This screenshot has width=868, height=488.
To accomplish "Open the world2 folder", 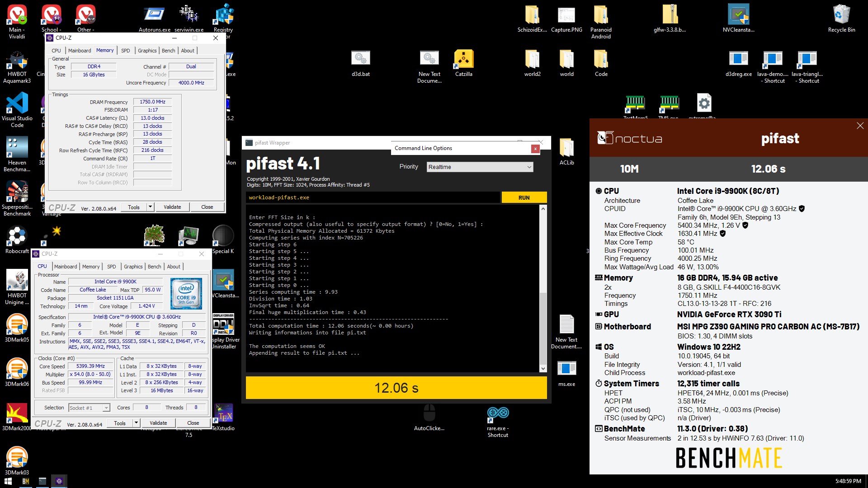I will pyautogui.click(x=533, y=63).
